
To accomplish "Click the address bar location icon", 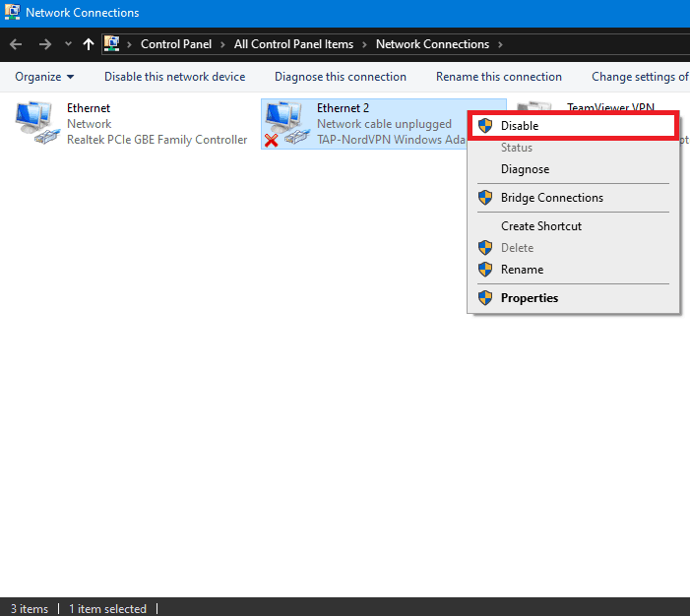I will point(112,44).
